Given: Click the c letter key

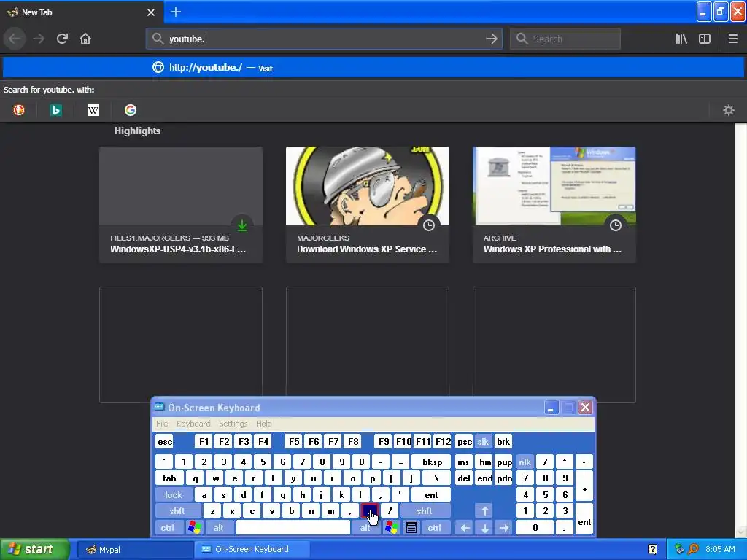Looking at the screenshot, I should [x=252, y=511].
